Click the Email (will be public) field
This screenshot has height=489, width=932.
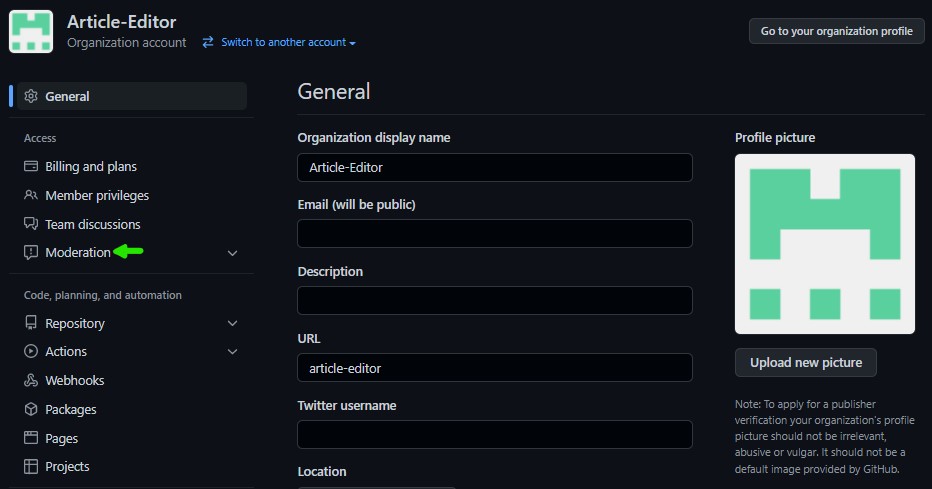495,234
